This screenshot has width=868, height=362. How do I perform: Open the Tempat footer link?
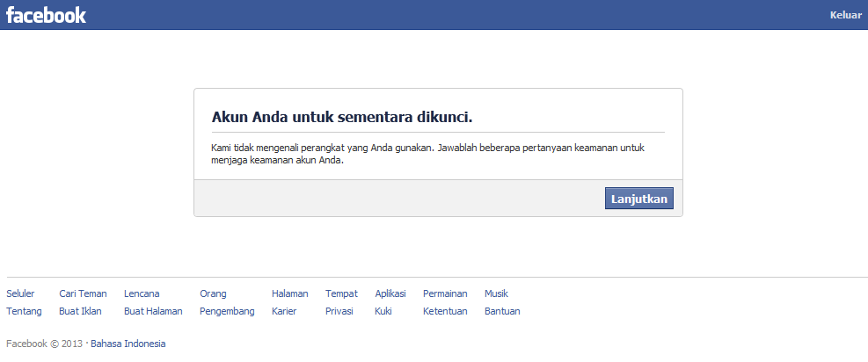tap(341, 293)
